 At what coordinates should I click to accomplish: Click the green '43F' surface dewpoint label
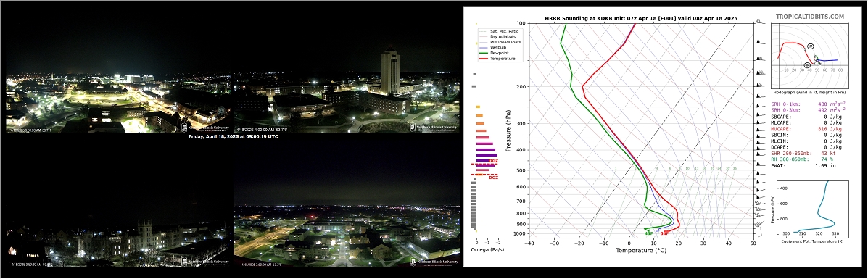click(648, 233)
